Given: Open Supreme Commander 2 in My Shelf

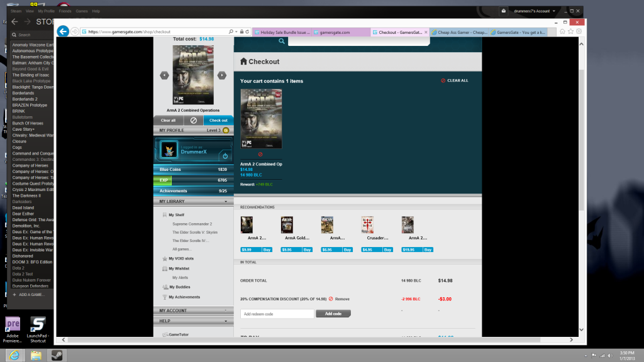Looking at the screenshot, I should coord(192,224).
